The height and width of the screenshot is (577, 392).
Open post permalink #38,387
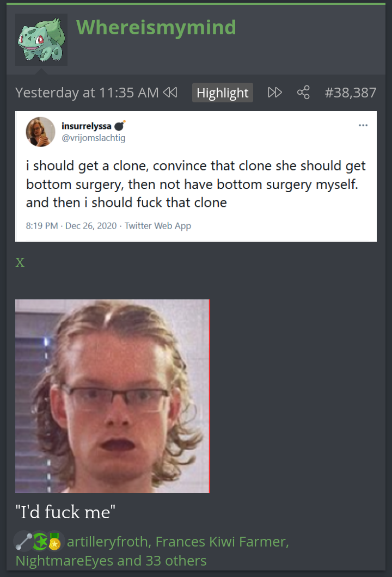coord(351,93)
